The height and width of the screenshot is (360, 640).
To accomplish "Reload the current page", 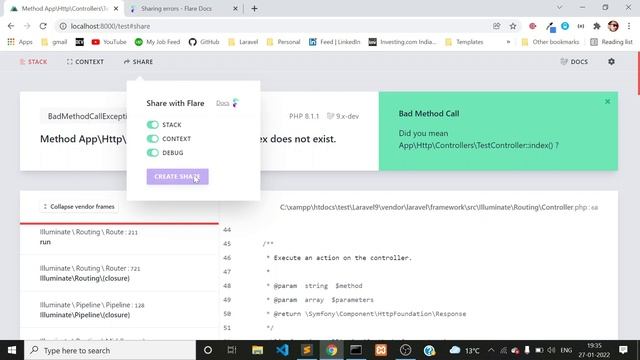I will point(43,26).
